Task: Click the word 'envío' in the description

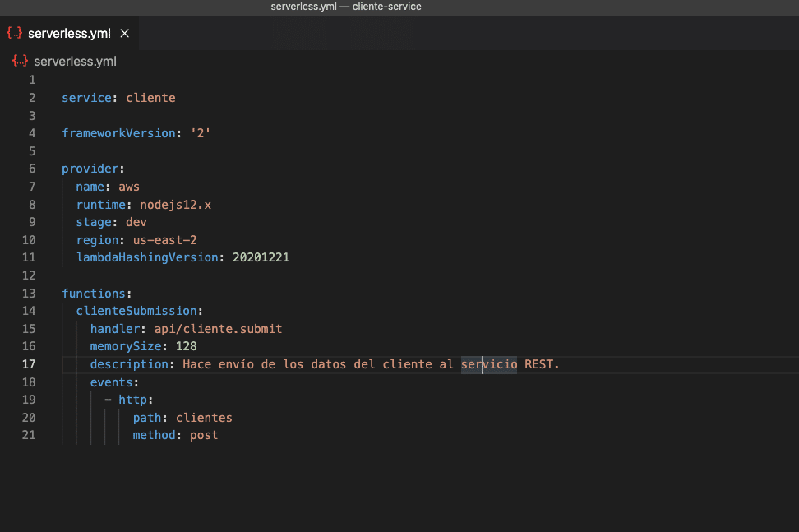Action: click(236, 364)
